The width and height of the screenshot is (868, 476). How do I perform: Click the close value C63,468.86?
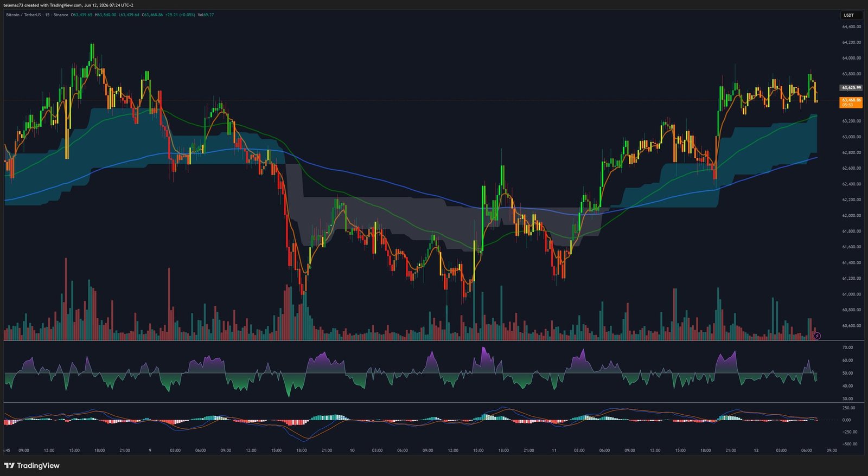pyautogui.click(x=152, y=15)
